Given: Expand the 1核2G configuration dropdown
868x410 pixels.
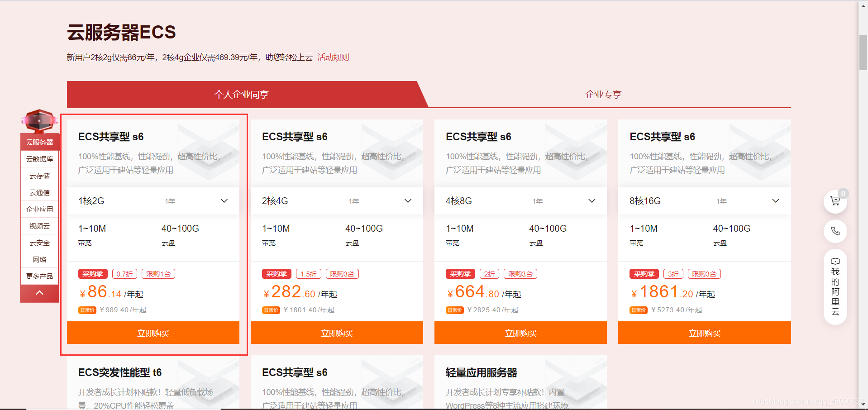Looking at the screenshot, I should click(153, 201).
